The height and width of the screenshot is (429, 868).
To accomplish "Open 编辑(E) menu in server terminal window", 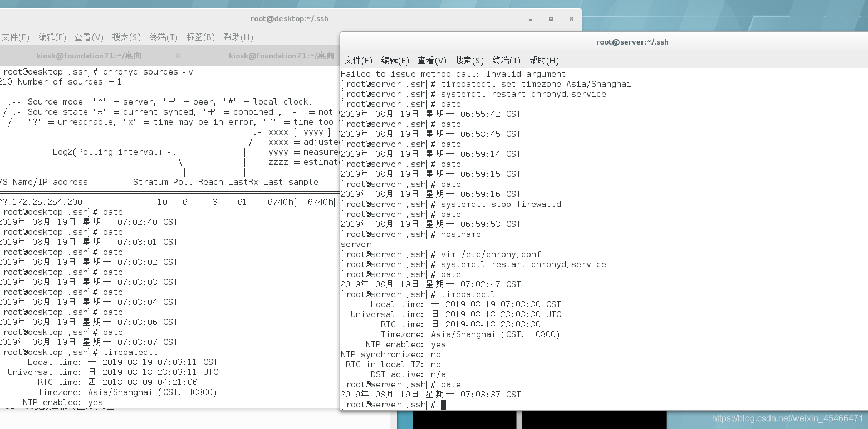I will pyautogui.click(x=395, y=60).
